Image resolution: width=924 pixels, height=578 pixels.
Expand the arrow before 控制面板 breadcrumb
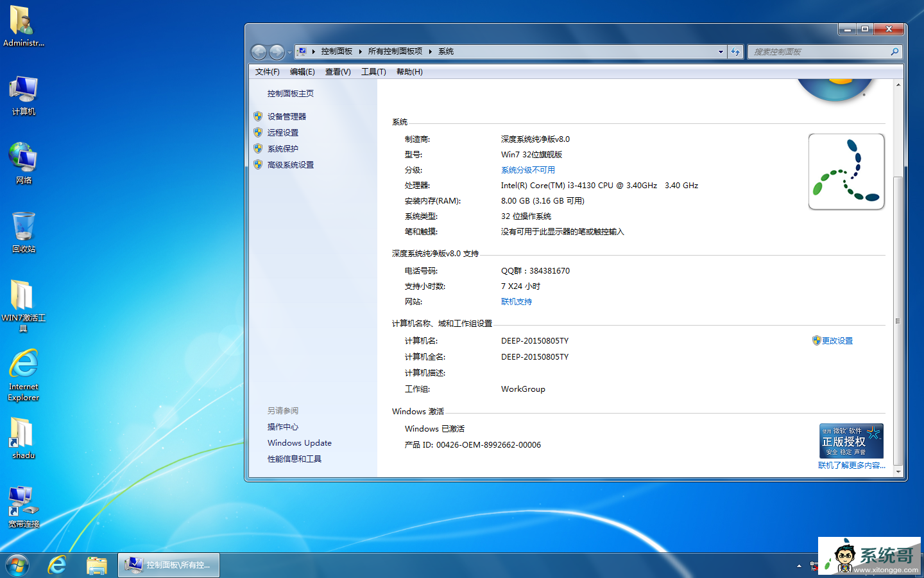click(313, 51)
